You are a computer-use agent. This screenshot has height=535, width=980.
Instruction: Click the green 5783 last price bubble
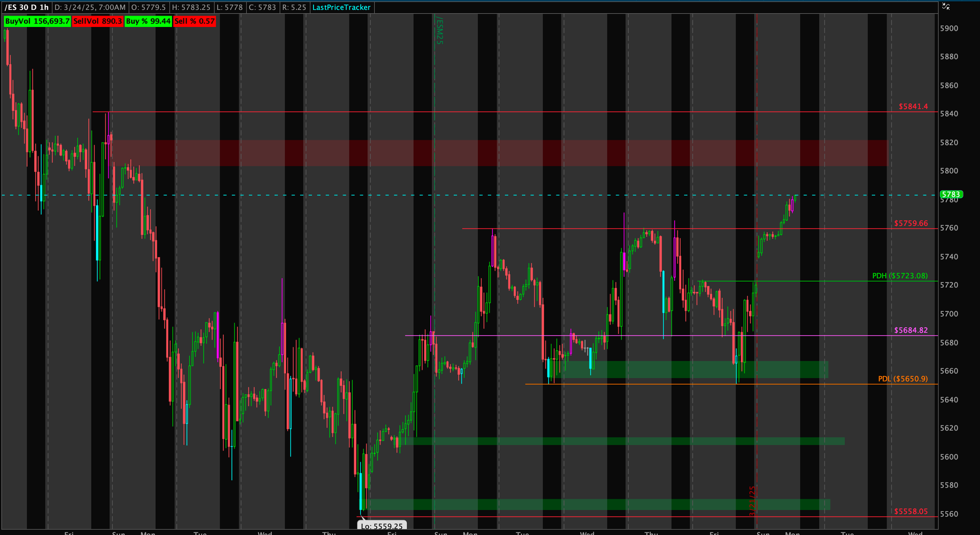point(951,195)
